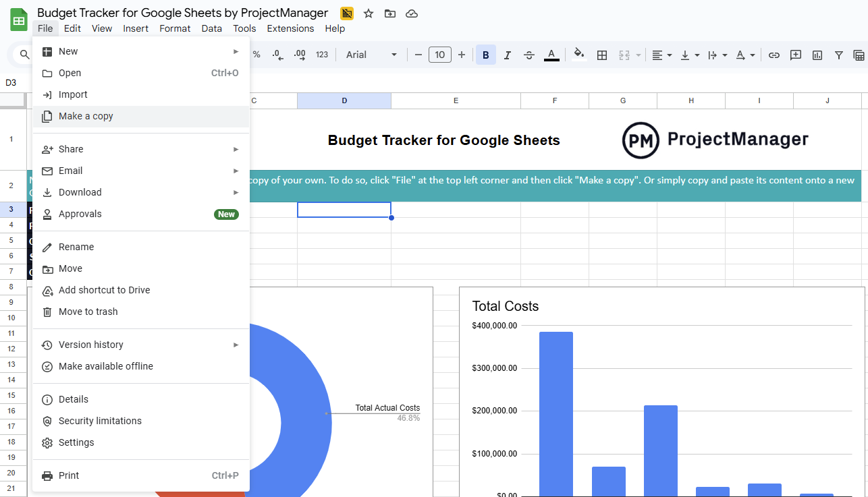Open the Tools menu
Screen dimensions: 868x497
[244, 28]
